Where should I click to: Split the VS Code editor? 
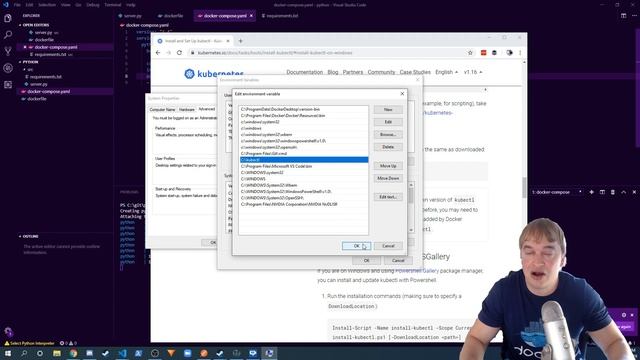(x=623, y=16)
